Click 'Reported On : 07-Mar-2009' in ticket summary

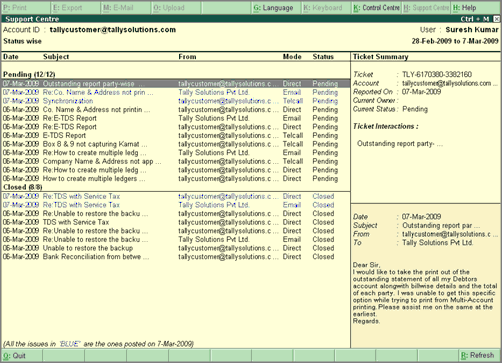[397, 92]
